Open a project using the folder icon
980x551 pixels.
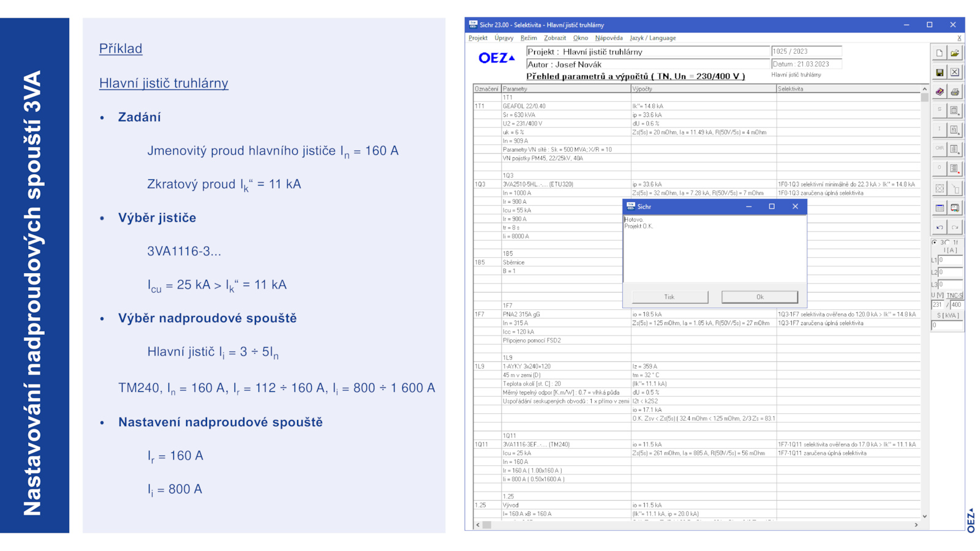[x=955, y=53]
